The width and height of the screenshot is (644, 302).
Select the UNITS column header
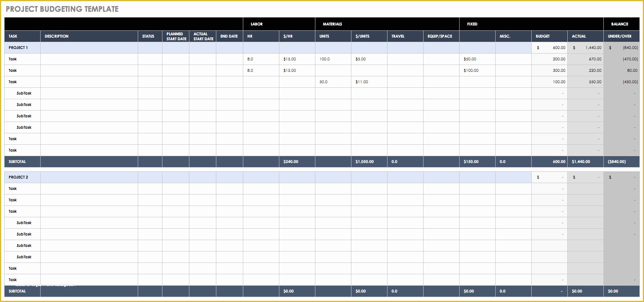pos(333,36)
